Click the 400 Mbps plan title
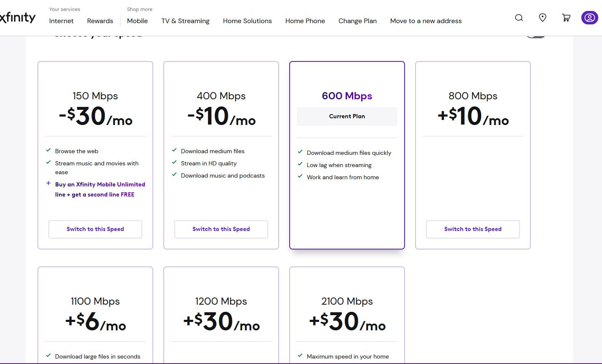Screen dimensions: 602x364 221,96
